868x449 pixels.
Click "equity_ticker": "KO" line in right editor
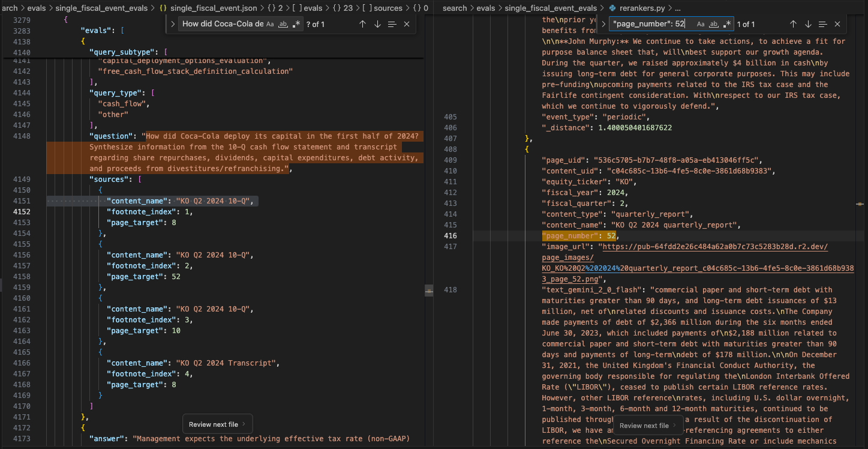pos(589,182)
